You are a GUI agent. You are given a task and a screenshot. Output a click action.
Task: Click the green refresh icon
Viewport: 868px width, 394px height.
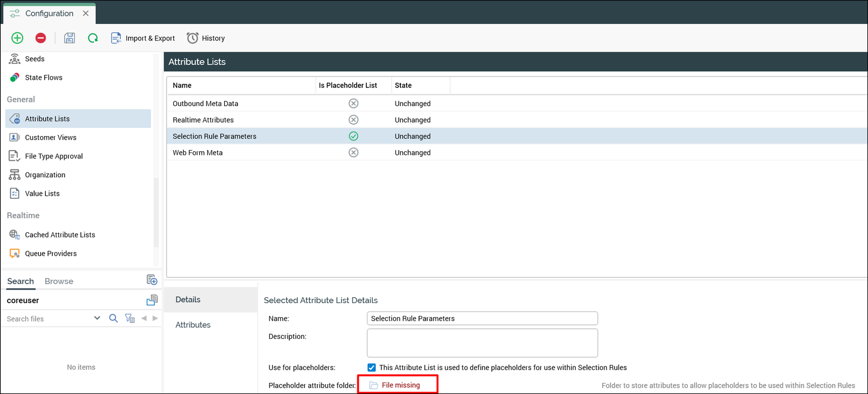93,38
